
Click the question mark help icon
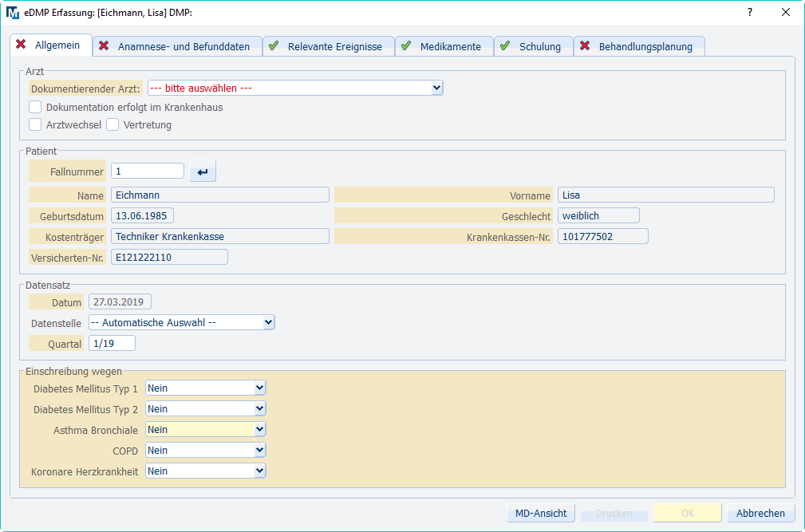(x=749, y=12)
